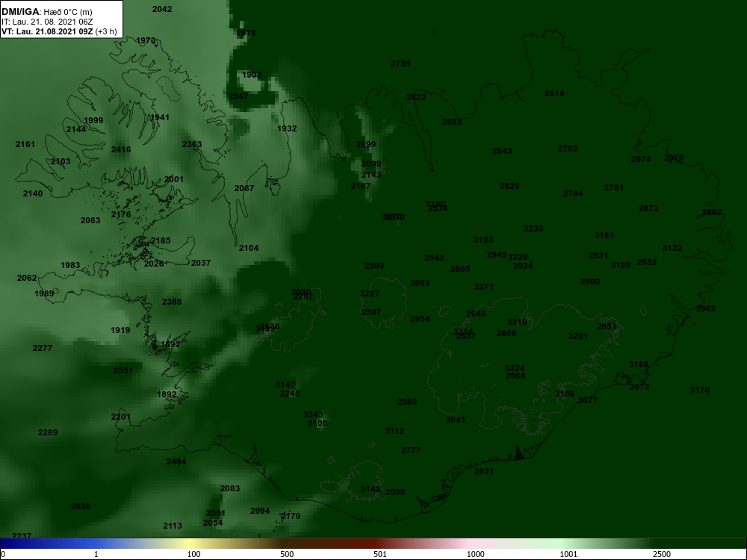747x560 pixels.
Task: Click the "500" label under the color scale
Action: [x=287, y=554]
